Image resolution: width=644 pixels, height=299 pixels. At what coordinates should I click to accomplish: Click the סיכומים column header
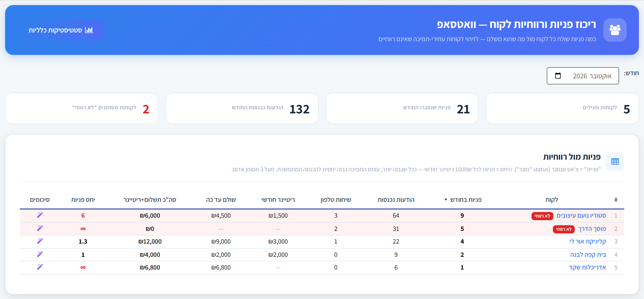(40, 200)
